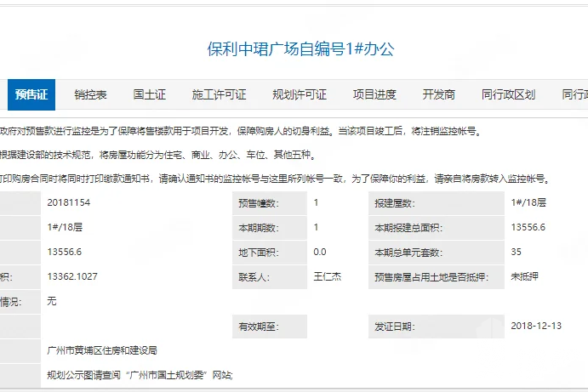This screenshot has width=588, height=392.
Task: Click the 本期总单元套数 label
Action: tap(408, 253)
